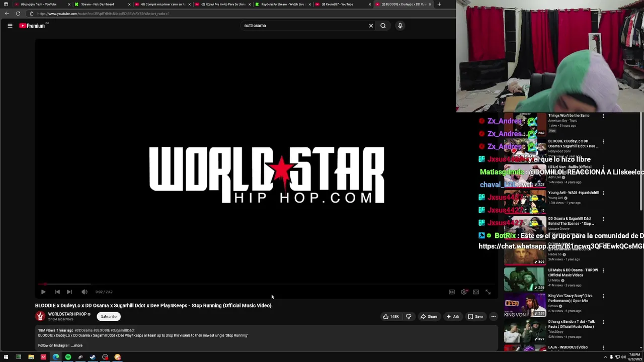The height and width of the screenshot is (362, 644).
Task: Switch player to theater mode
Action: click(x=476, y=292)
